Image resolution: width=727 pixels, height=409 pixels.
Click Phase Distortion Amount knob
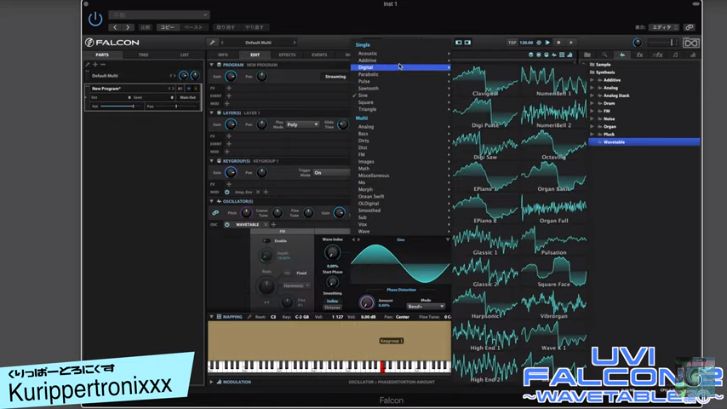coord(366,302)
